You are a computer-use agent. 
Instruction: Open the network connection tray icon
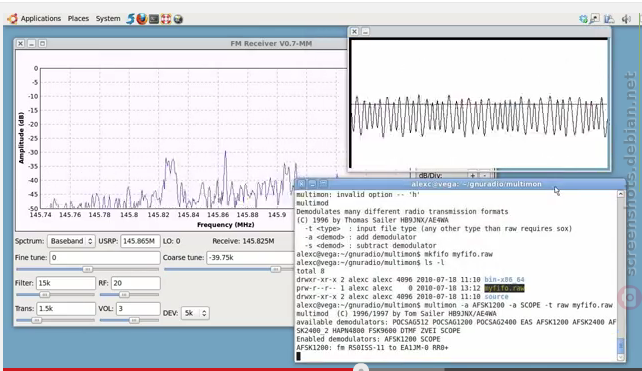coord(609,19)
